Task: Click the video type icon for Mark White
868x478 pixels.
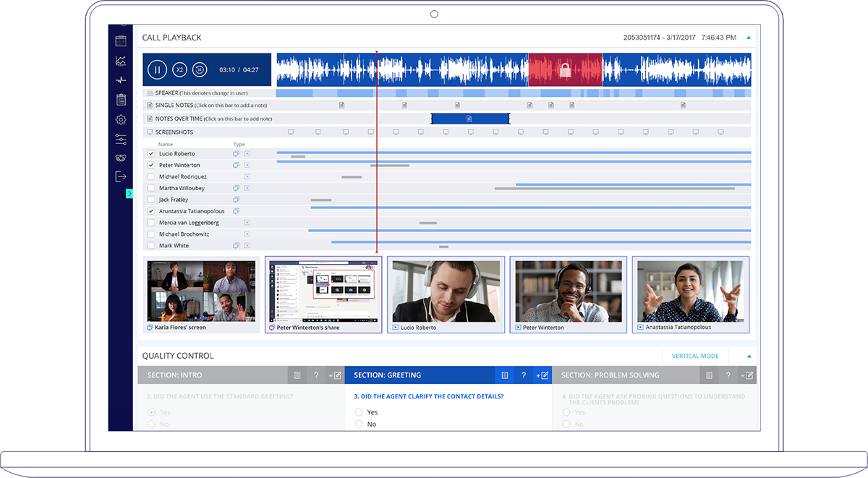Action: coord(247,246)
